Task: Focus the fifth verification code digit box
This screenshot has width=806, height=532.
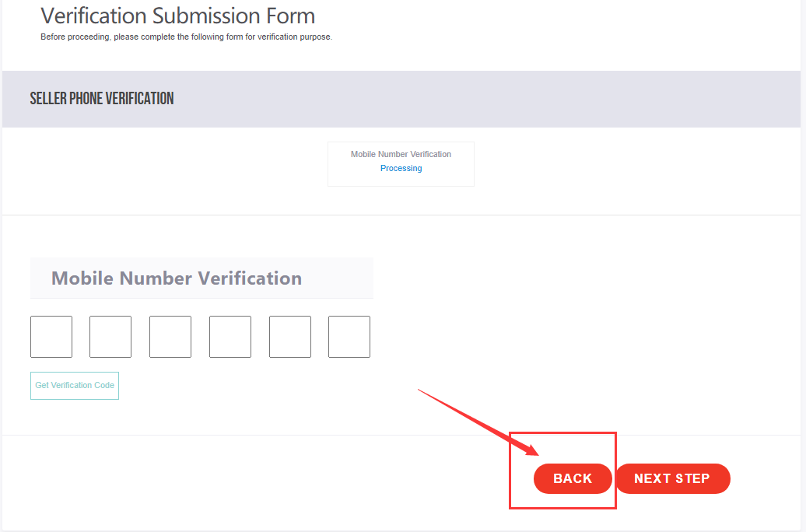Action: click(x=290, y=337)
